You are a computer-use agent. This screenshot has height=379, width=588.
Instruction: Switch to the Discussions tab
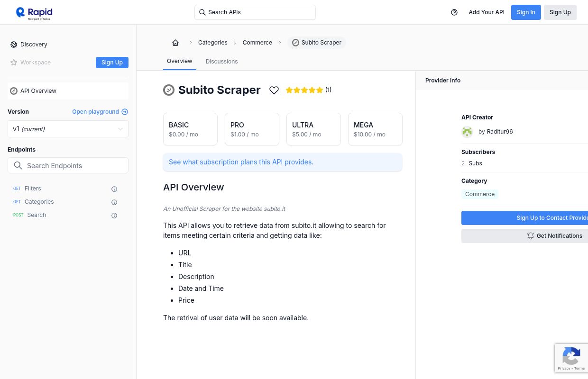[221, 62]
